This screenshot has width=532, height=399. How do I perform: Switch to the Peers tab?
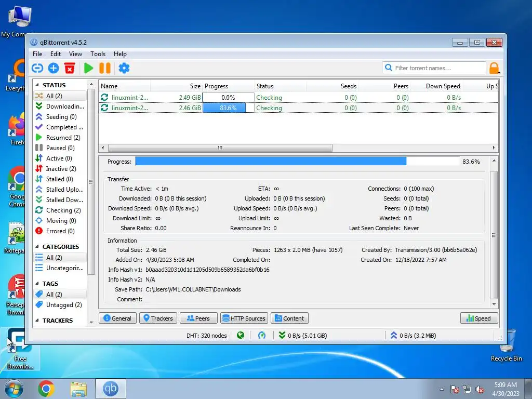(198, 318)
